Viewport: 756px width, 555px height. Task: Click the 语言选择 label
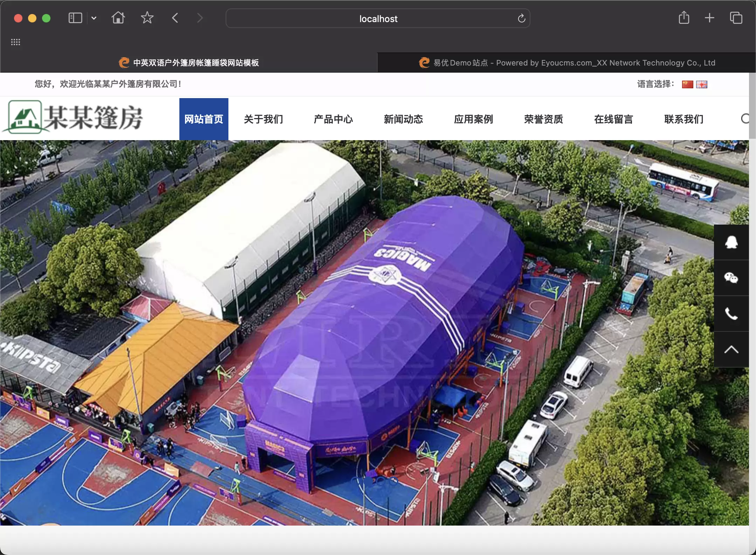(x=655, y=84)
